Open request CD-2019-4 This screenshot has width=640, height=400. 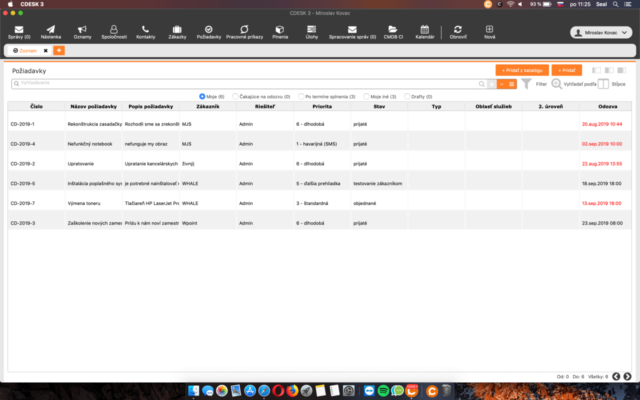click(x=22, y=144)
